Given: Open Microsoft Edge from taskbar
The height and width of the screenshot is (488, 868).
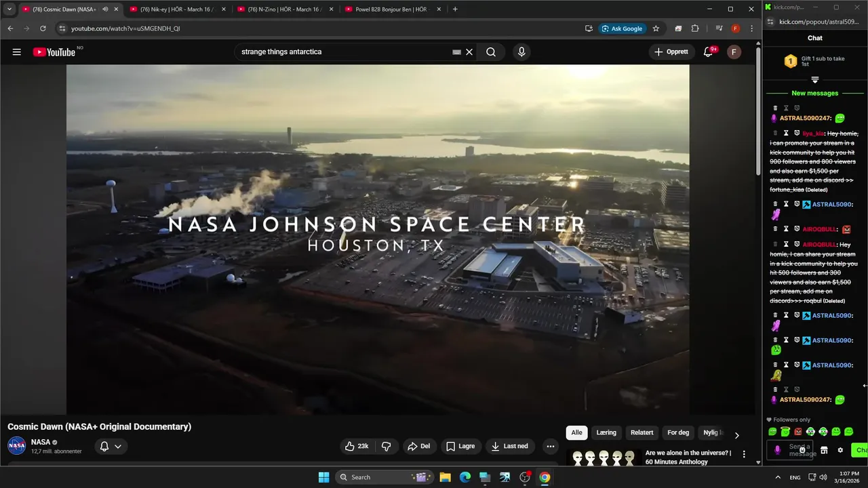Looking at the screenshot, I should [465, 477].
